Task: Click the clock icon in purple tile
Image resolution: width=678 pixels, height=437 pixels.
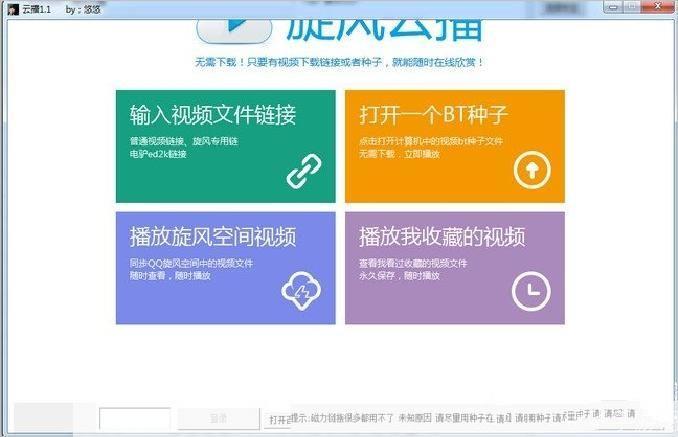Action: tap(531, 291)
